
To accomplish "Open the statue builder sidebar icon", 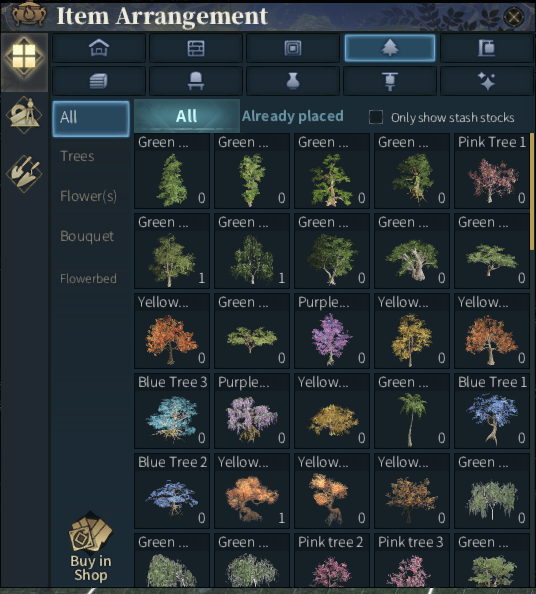I will coord(24,115).
